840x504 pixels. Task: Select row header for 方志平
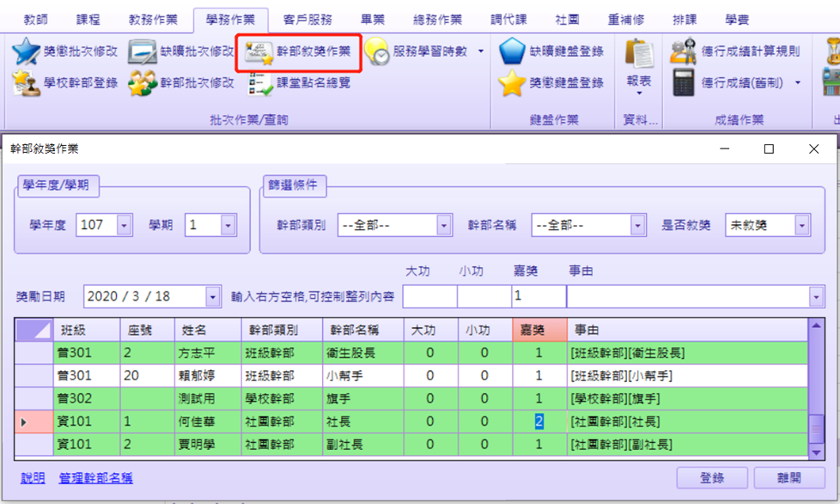(34, 353)
